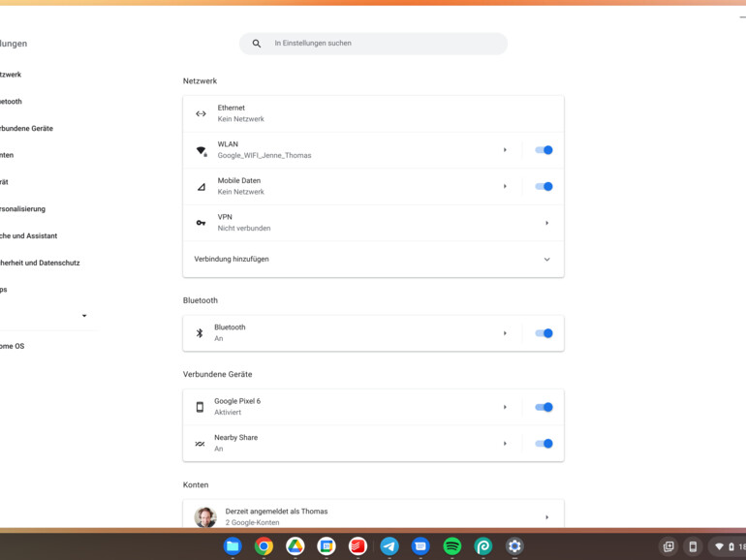
Task: Open About Chrome OS in sidebar
Action: tap(13, 347)
